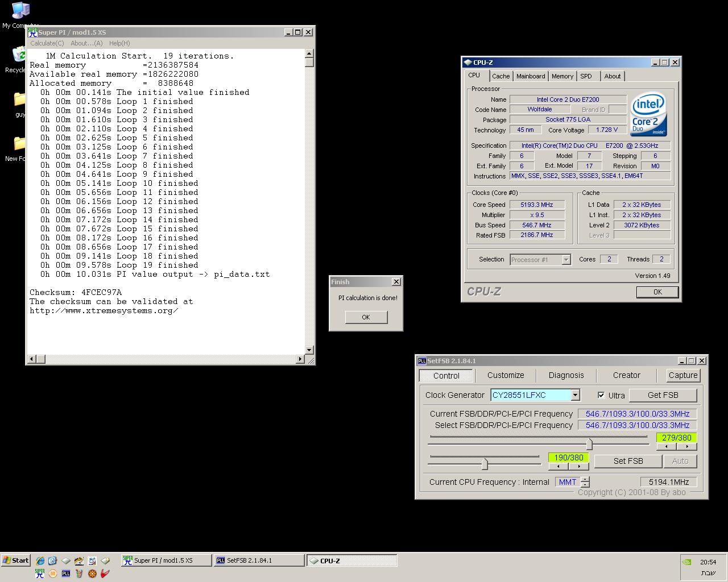Click the Core Voltage value 1.728 V
728x582 pixels.
606,130
